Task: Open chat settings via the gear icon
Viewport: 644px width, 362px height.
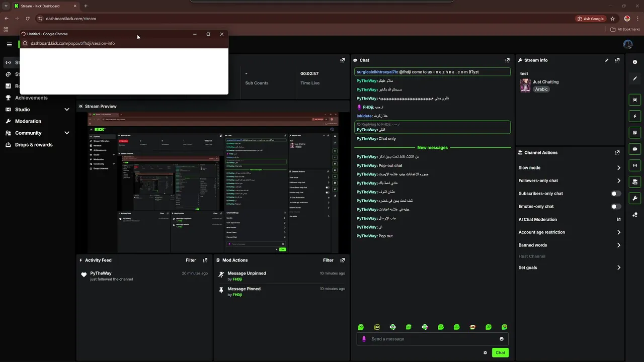Action: click(x=485, y=353)
